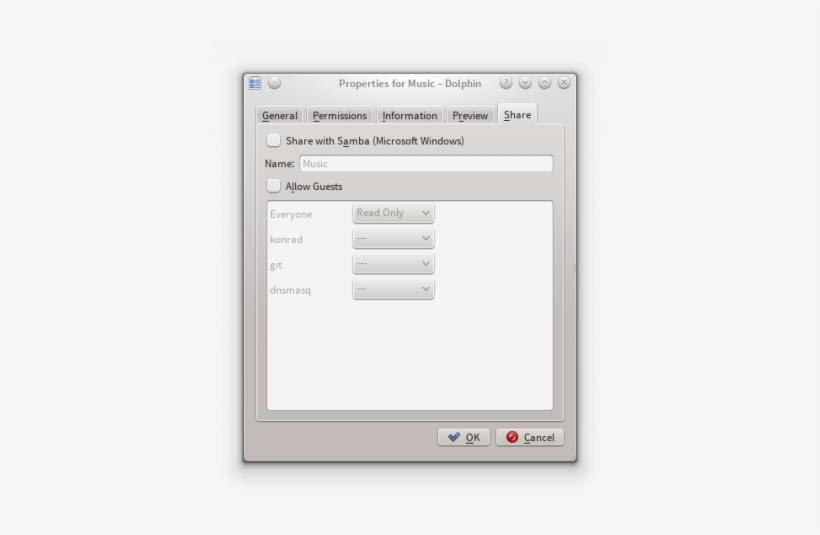Open the dnsmasq permission dropdown

pos(393,289)
